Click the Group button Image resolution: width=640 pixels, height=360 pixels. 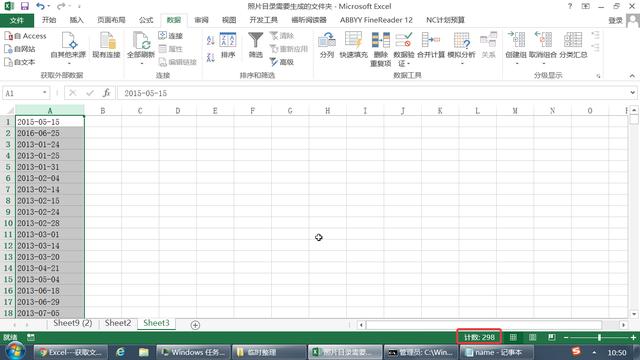click(516, 47)
